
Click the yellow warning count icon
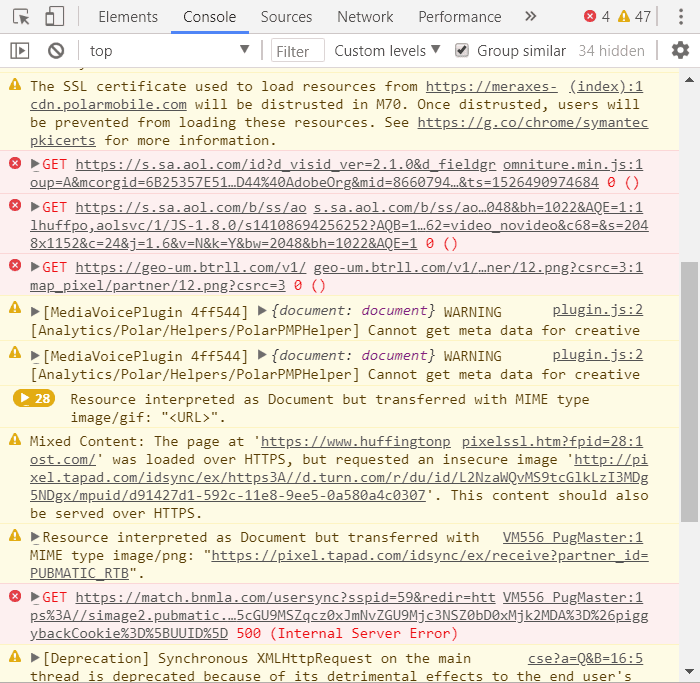(624, 17)
